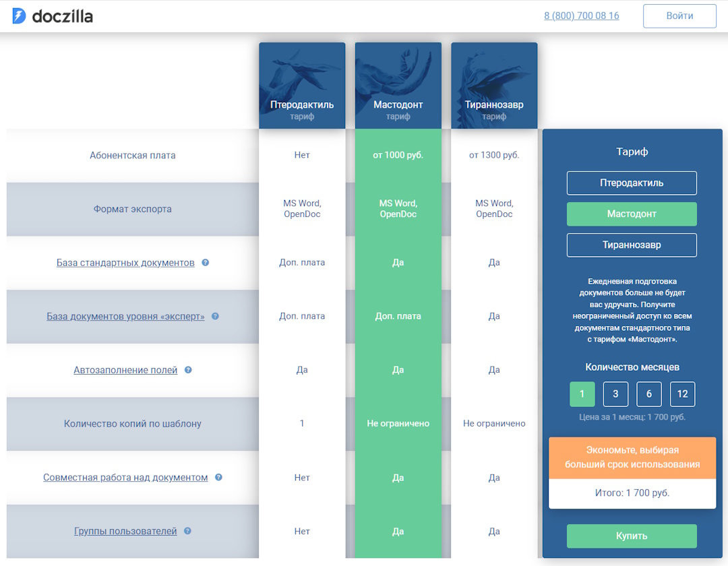Set subscription length to 1 month

[x=582, y=394]
